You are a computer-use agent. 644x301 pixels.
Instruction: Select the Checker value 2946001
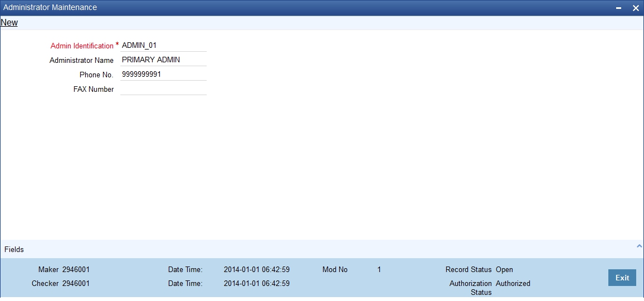[76, 283]
